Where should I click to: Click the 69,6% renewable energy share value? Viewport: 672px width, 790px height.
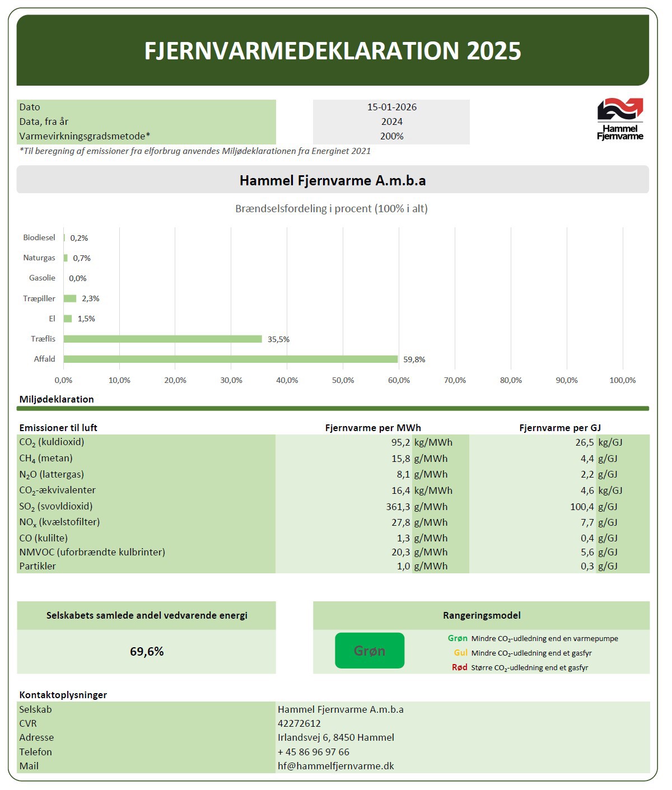(147, 652)
